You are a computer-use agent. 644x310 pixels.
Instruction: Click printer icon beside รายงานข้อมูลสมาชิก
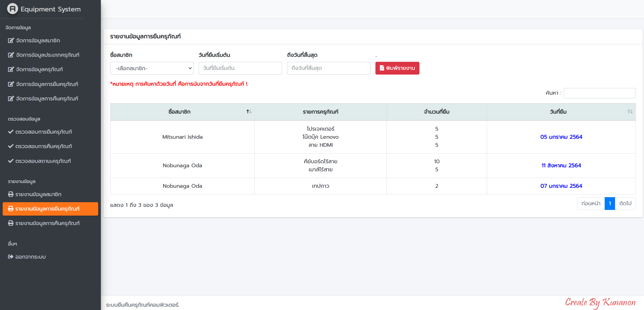tap(11, 194)
